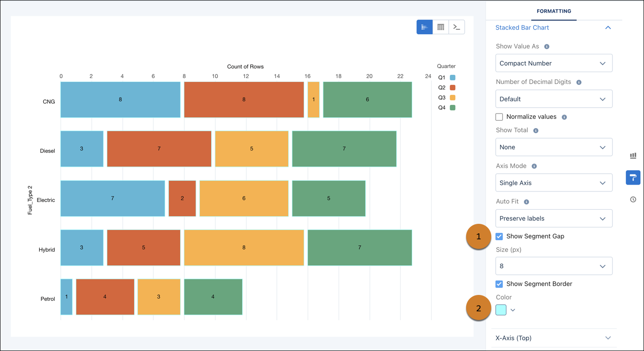The height and width of the screenshot is (351, 644).
Task: Open the query editor terminal icon
Action: click(457, 27)
